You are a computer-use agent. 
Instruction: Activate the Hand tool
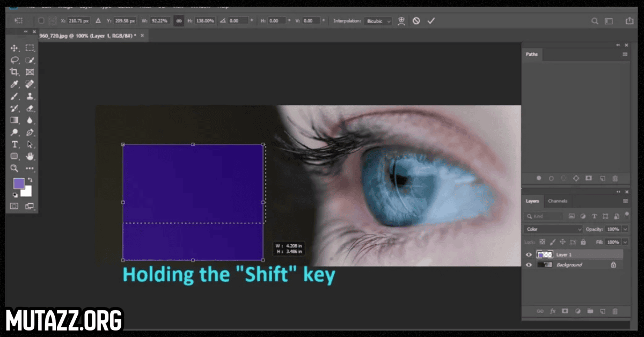point(30,156)
